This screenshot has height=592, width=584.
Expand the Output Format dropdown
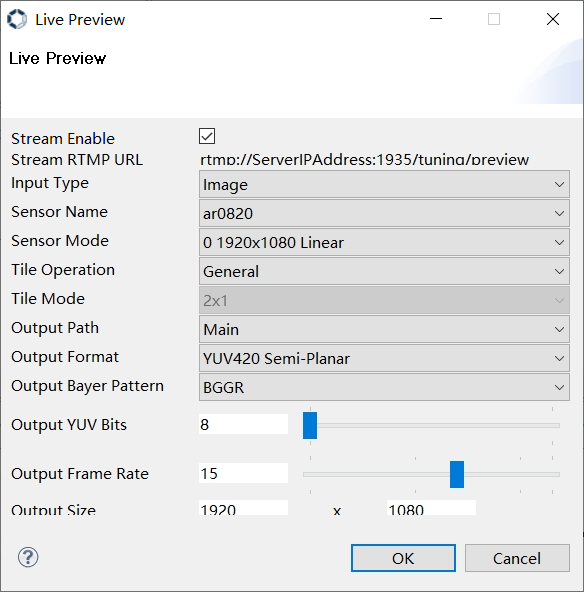pyautogui.click(x=384, y=358)
